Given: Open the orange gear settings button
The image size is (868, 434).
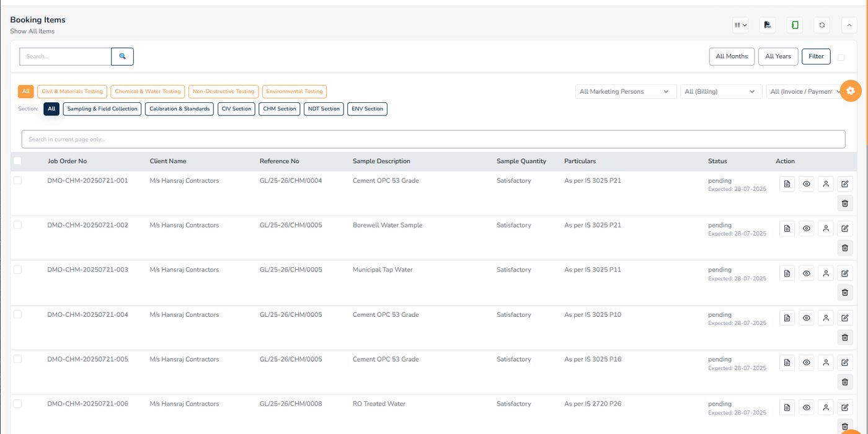Looking at the screenshot, I should (x=851, y=91).
